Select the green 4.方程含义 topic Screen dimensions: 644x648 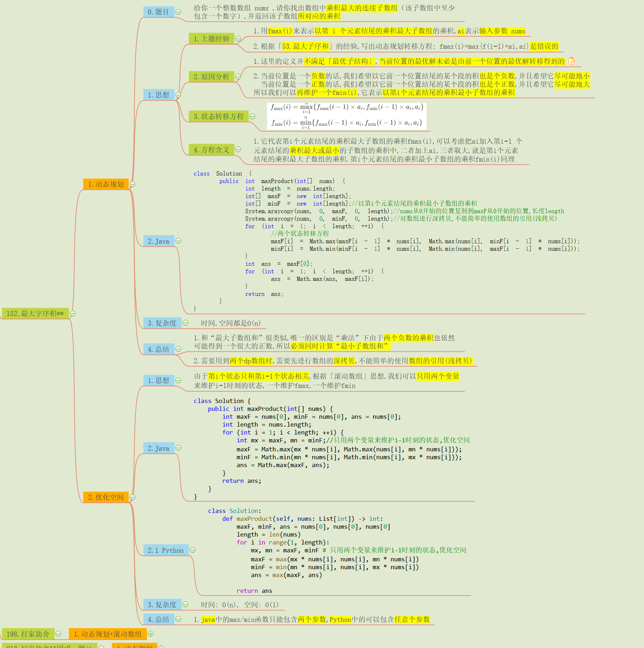pyautogui.click(x=212, y=149)
